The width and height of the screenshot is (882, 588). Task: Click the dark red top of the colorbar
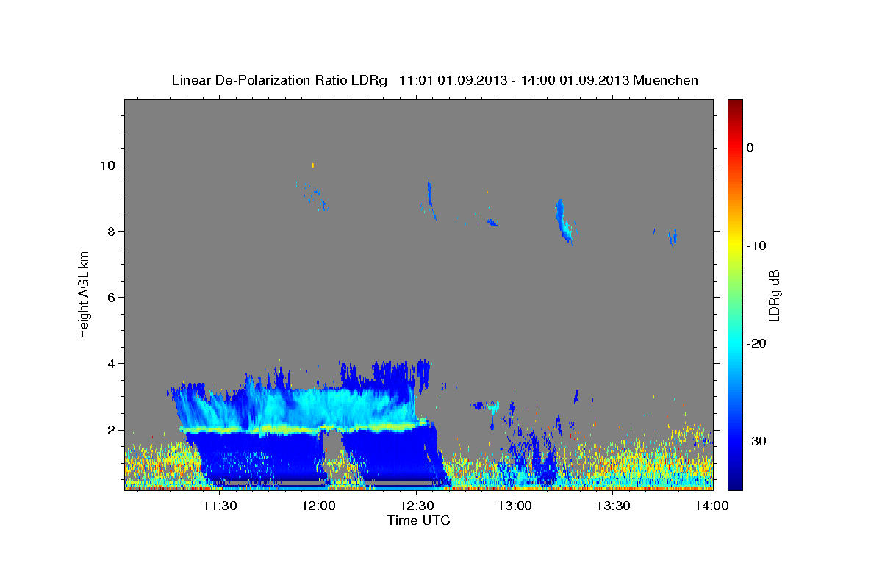tap(734, 105)
